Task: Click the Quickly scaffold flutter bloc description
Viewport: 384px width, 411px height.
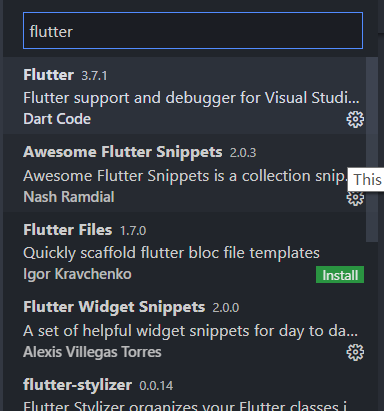Action: 171,253
